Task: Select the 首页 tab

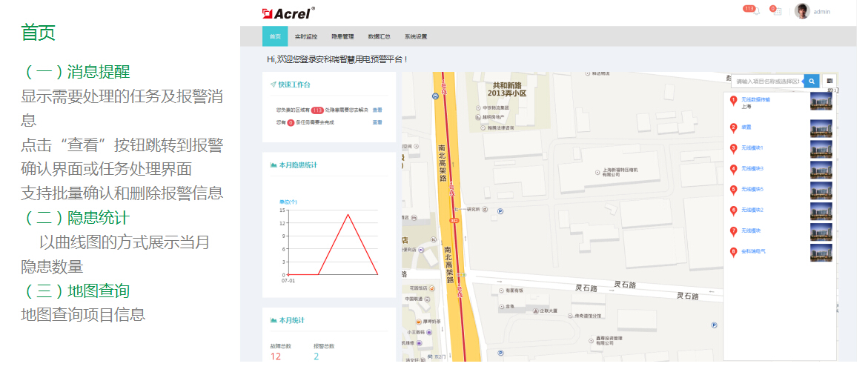Action: (275, 36)
